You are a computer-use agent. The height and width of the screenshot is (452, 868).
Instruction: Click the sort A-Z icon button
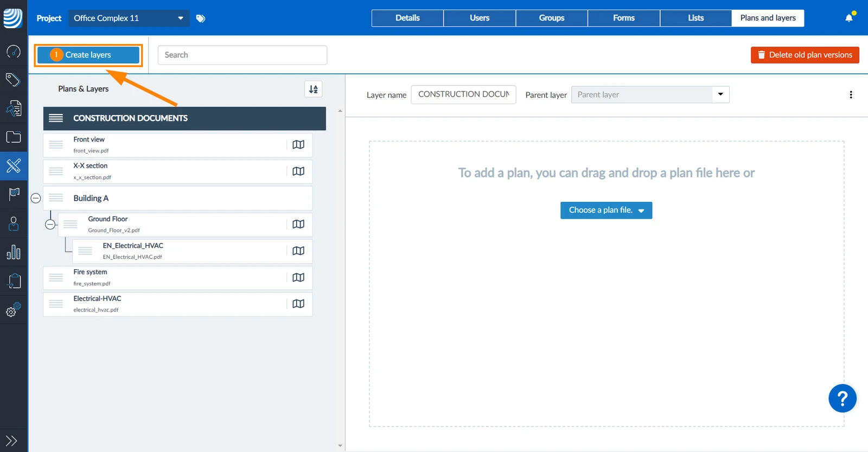coord(314,89)
